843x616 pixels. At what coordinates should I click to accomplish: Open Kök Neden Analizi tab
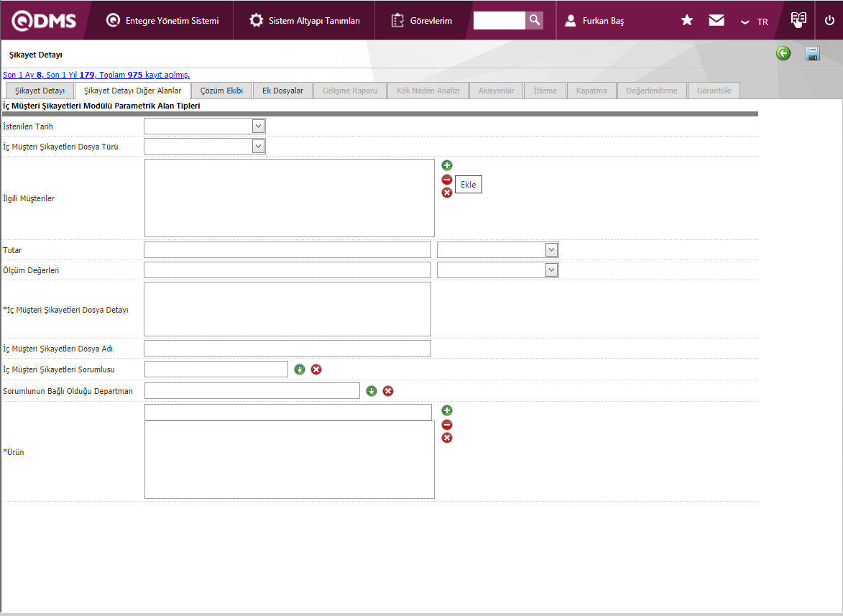tap(428, 91)
